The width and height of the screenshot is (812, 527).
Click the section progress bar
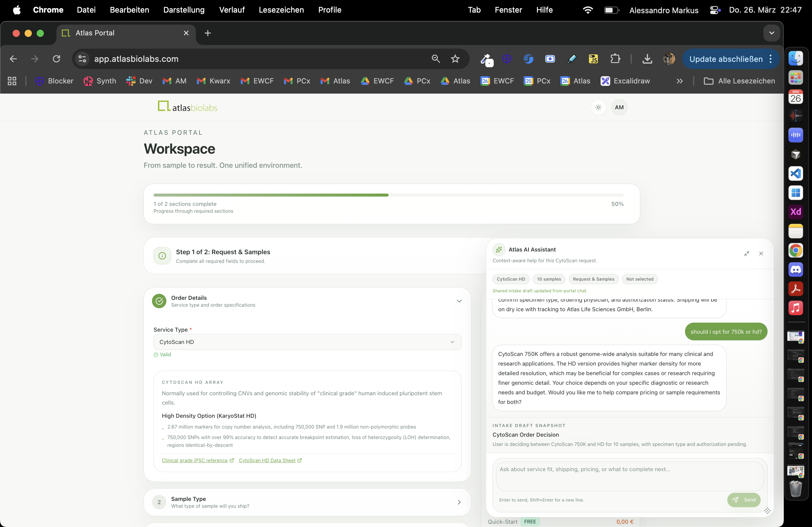388,195
